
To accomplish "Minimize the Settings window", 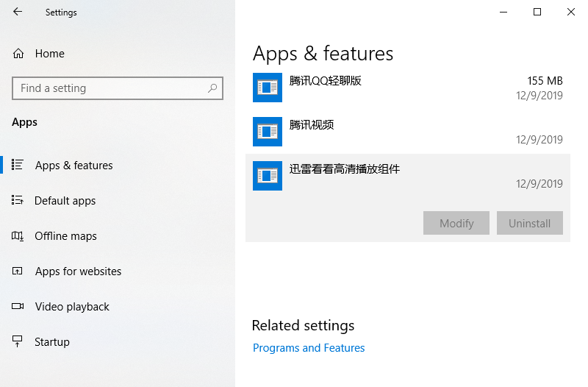I will 503,12.
